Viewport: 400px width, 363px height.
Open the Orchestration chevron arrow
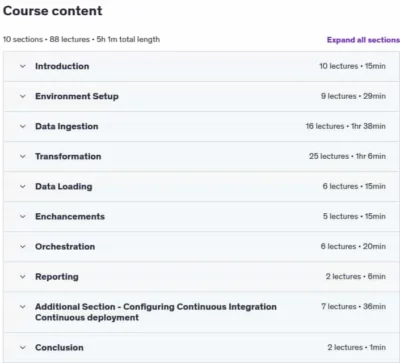point(23,247)
